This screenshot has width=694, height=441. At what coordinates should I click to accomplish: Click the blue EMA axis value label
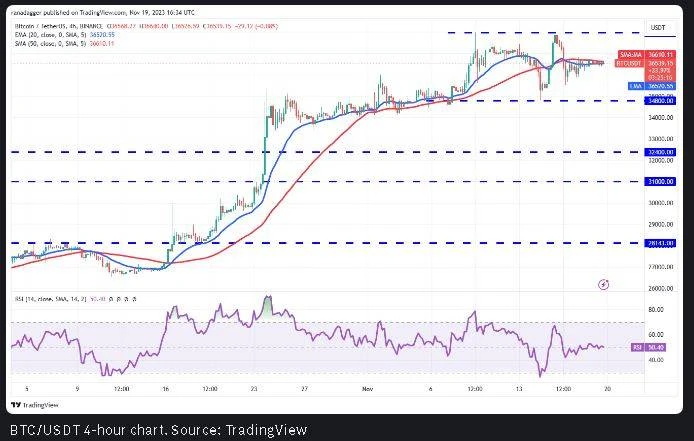[x=652, y=86]
